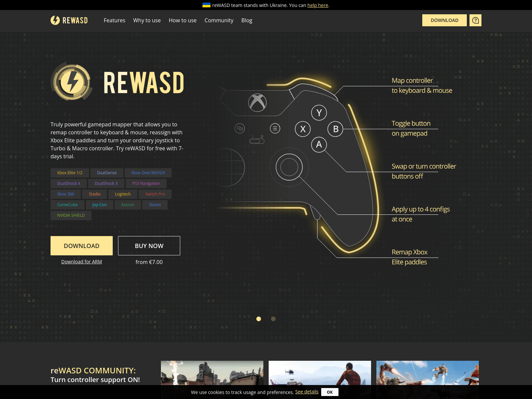
Task: Select the Logitech tag
Action: (123, 194)
